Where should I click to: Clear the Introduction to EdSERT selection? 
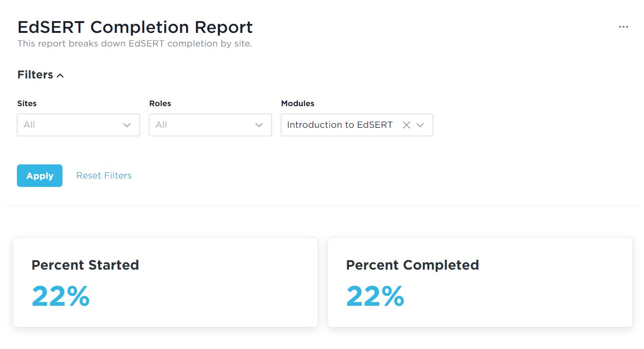click(x=406, y=125)
